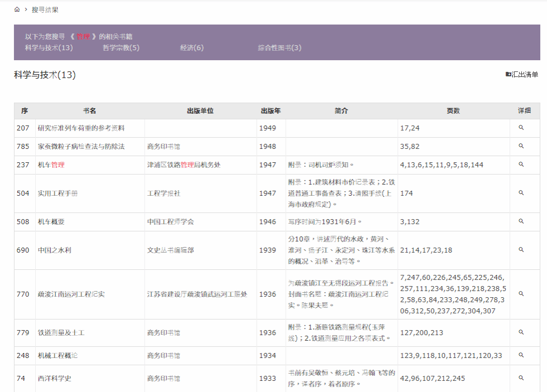The height and width of the screenshot is (392, 547).
Task: Click the 搜寻结果 breadcrumb link
Action: (45, 9)
